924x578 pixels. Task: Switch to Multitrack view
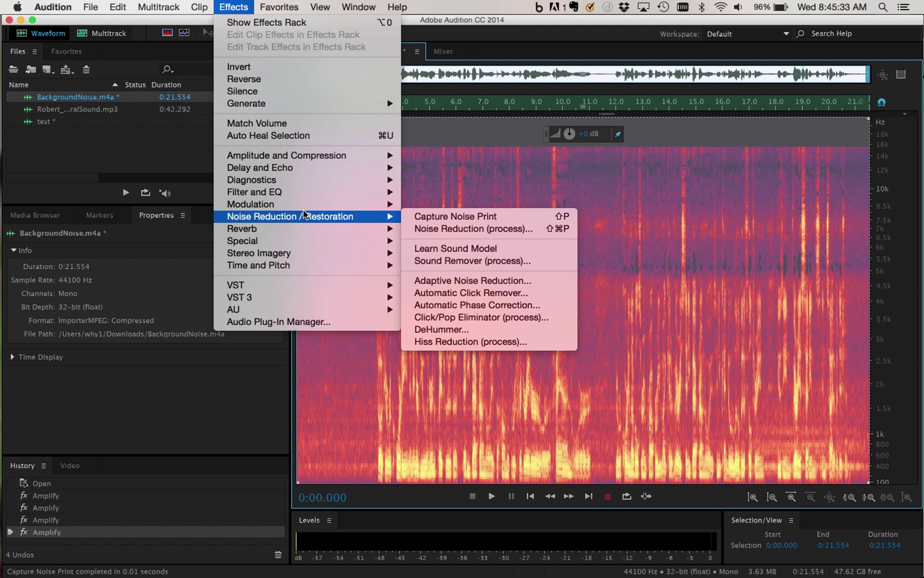(102, 34)
